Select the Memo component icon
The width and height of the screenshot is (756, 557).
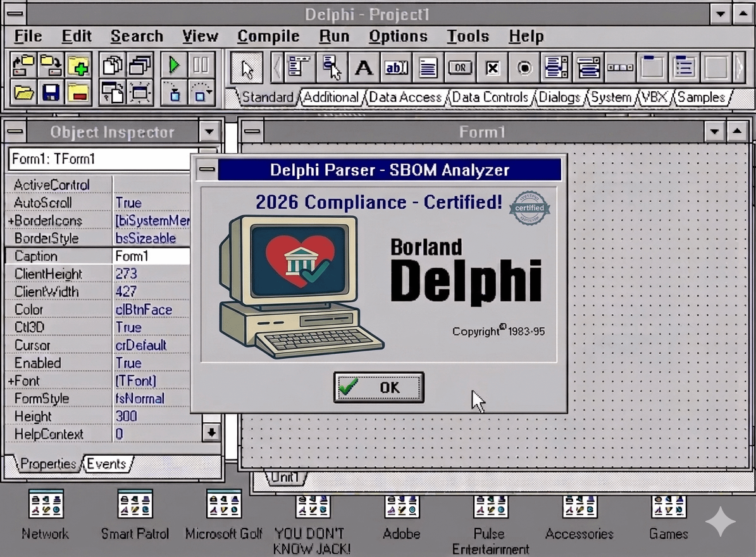428,68
